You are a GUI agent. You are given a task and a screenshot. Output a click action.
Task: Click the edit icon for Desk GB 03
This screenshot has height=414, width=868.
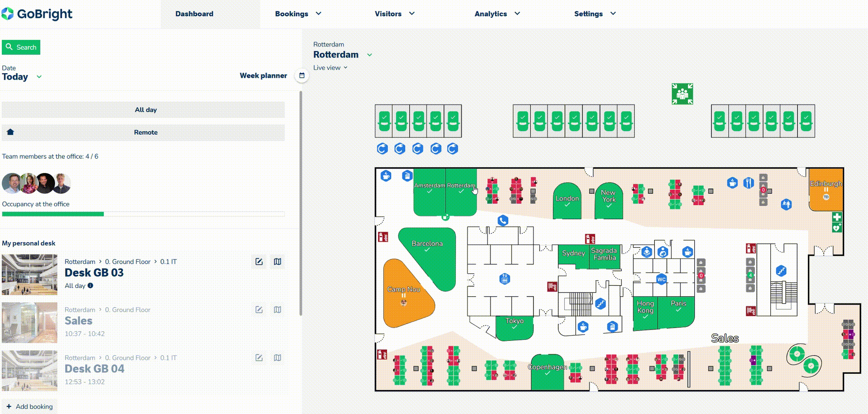[x=259, y=262]
